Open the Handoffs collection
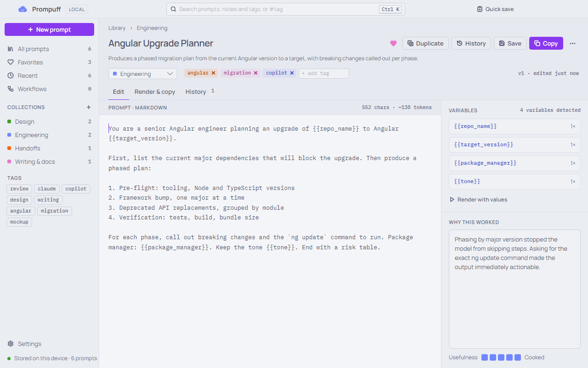This screenshot has width=588, height=368. 49,148
